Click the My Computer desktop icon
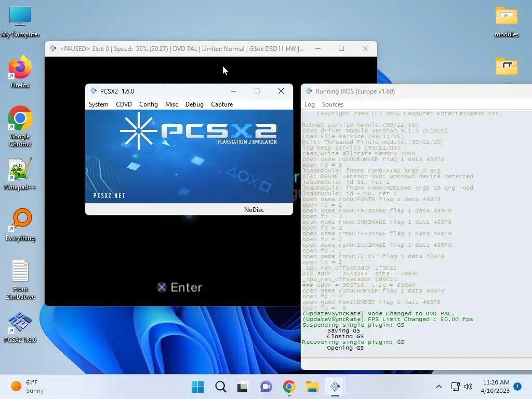532x399 pixels. (20, 22)
